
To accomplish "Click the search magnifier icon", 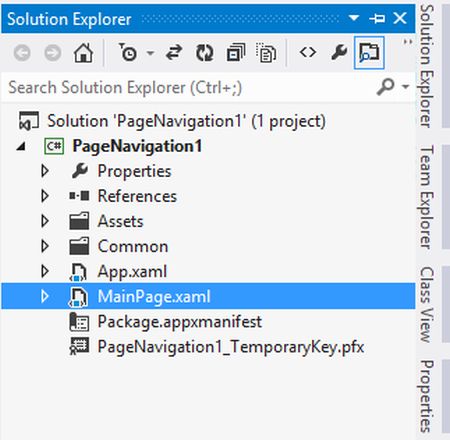I will pos(386,87).
